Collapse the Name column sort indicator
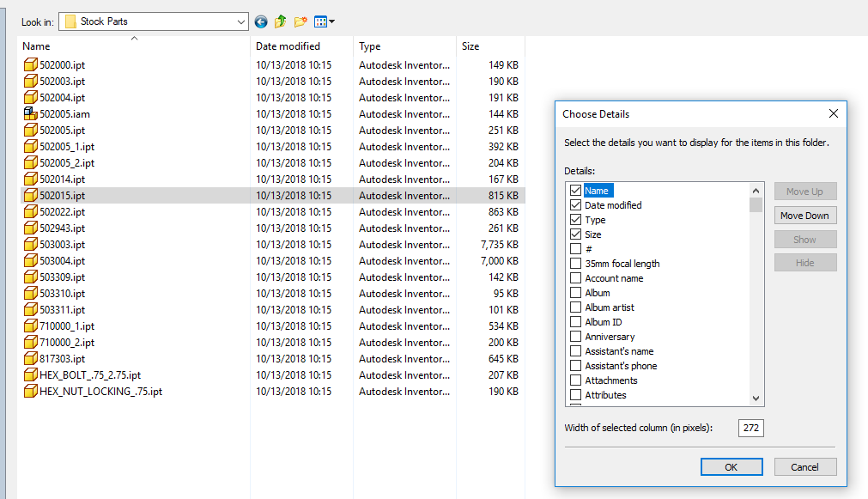This screenshot has width=868, height=499. (135, 38)
